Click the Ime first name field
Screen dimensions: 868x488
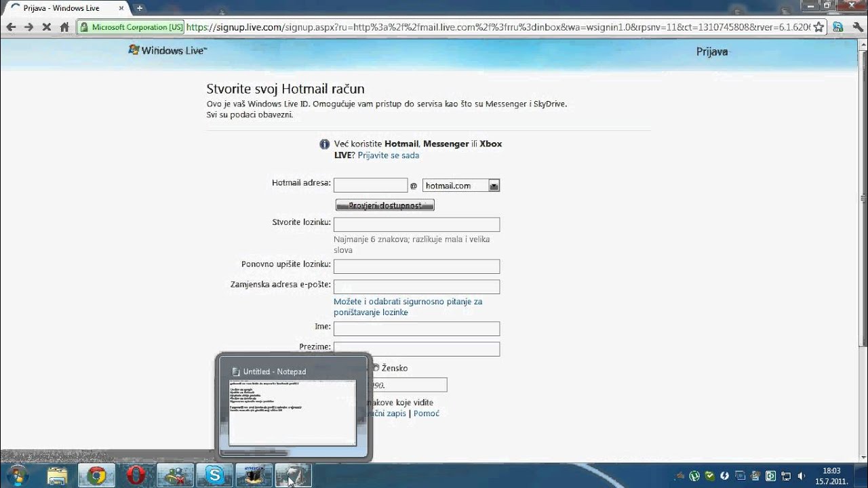[416, 329]
